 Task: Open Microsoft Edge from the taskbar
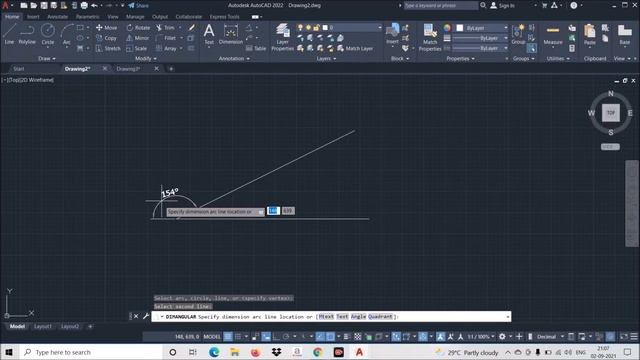coord(214,352)
